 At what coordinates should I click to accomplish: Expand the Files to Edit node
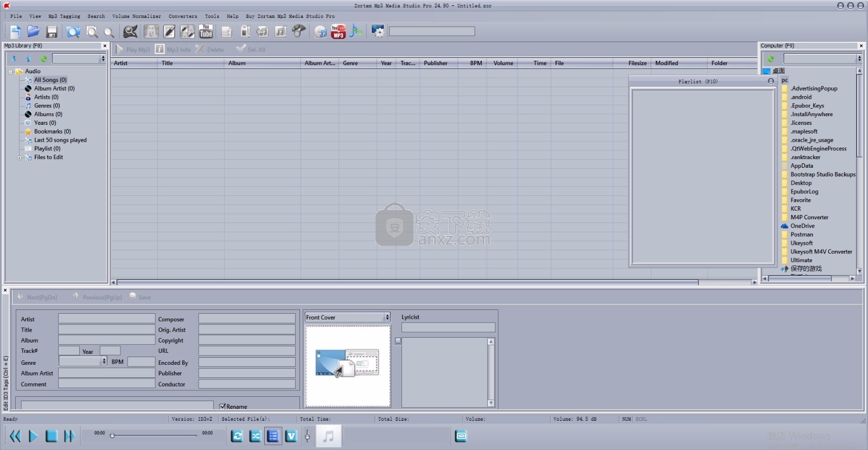click(19, 158)
